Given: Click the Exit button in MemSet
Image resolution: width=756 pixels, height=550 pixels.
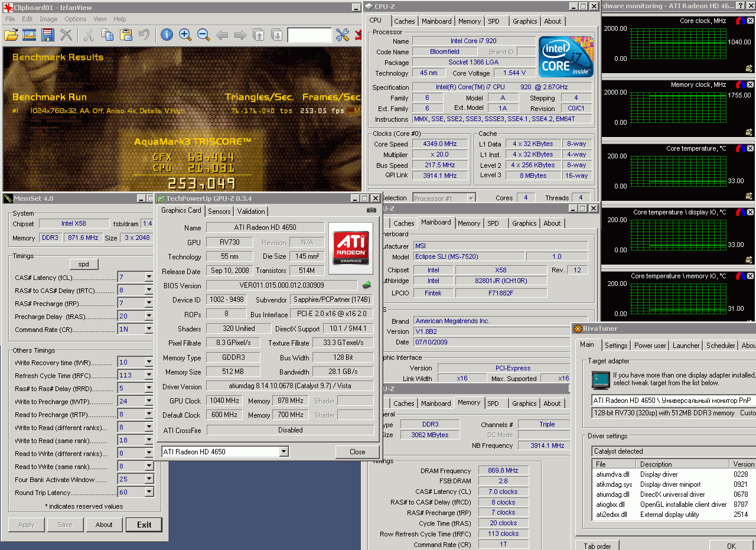Looking at the screenshot, I should point(144,525).
